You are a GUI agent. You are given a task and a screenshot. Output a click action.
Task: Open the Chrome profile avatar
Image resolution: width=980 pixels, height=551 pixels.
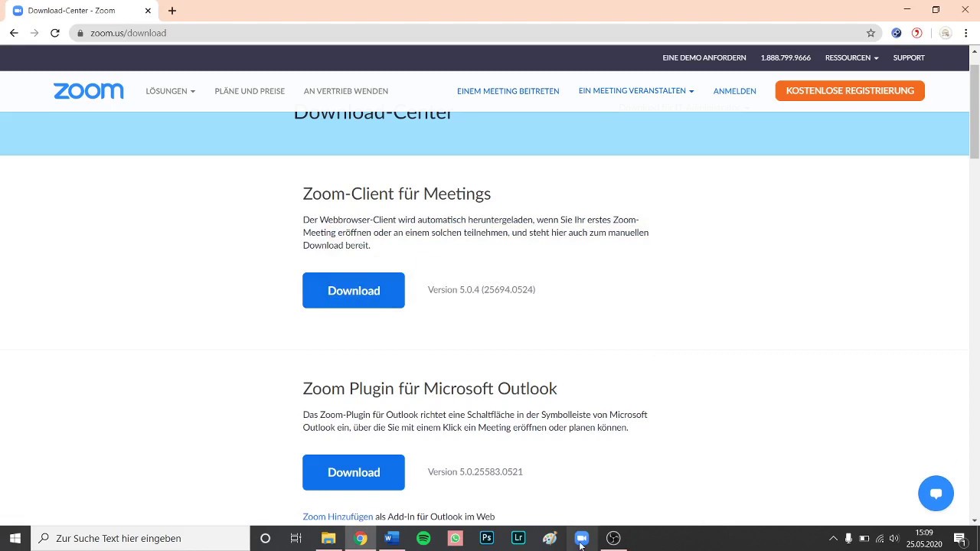pos(946,33)
